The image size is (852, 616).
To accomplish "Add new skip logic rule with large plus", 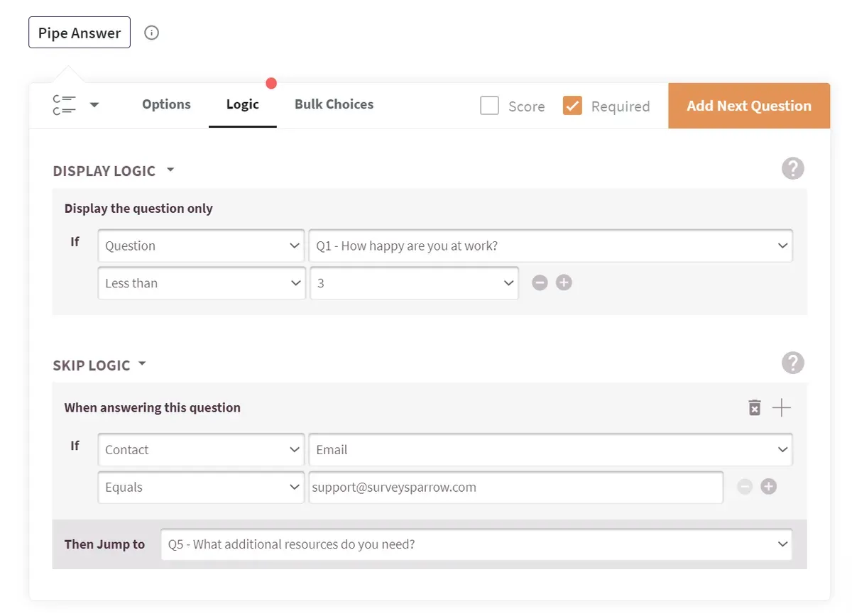I will [x=781, y=407].
